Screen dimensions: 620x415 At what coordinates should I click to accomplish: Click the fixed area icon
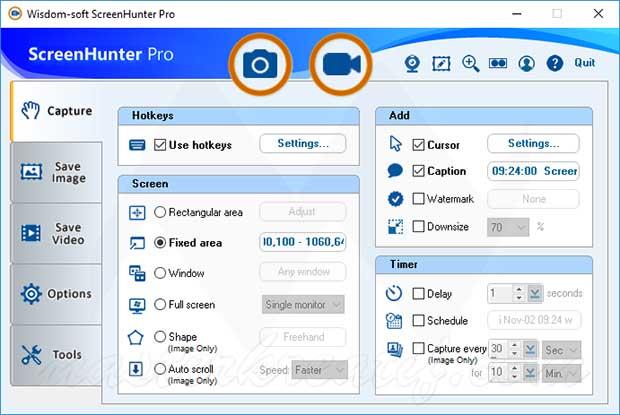137,243
